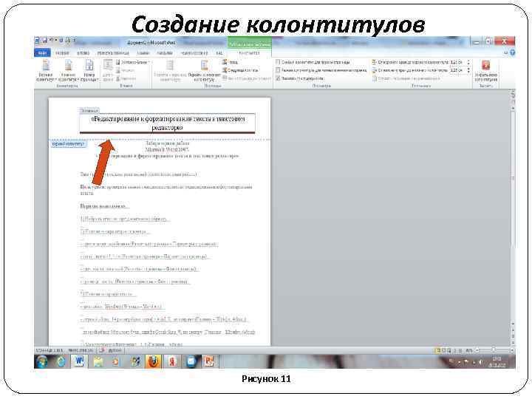Viewport: 532px width, 399px height.
Task: Switch to the Вид ribbon tab
Action: (219, 53)
